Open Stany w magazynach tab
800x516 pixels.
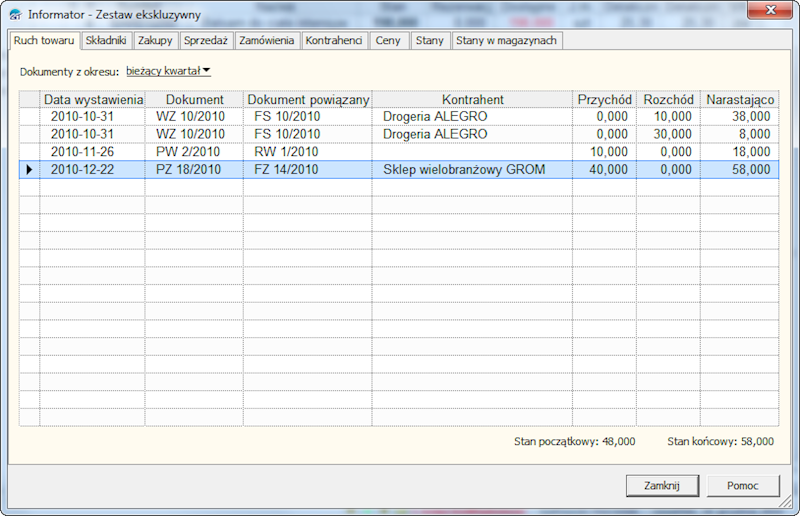coord(507,41)
